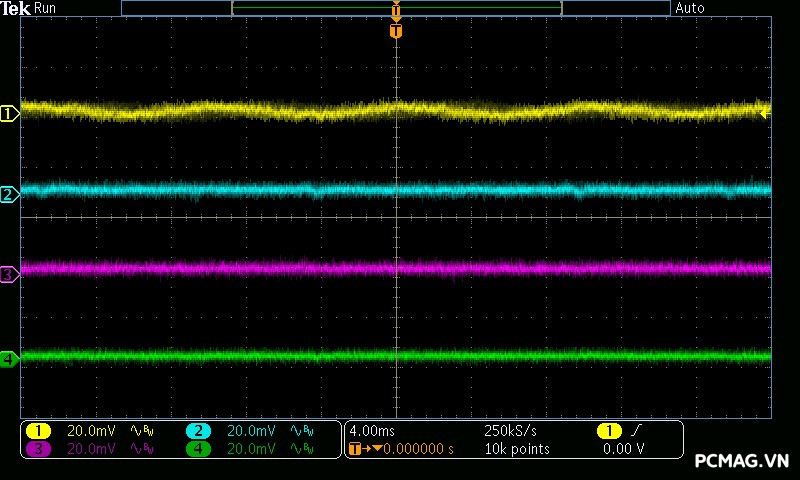Click the Tek logo in top corner
Viewport: 800px width, 480px height.
point(16,8)
